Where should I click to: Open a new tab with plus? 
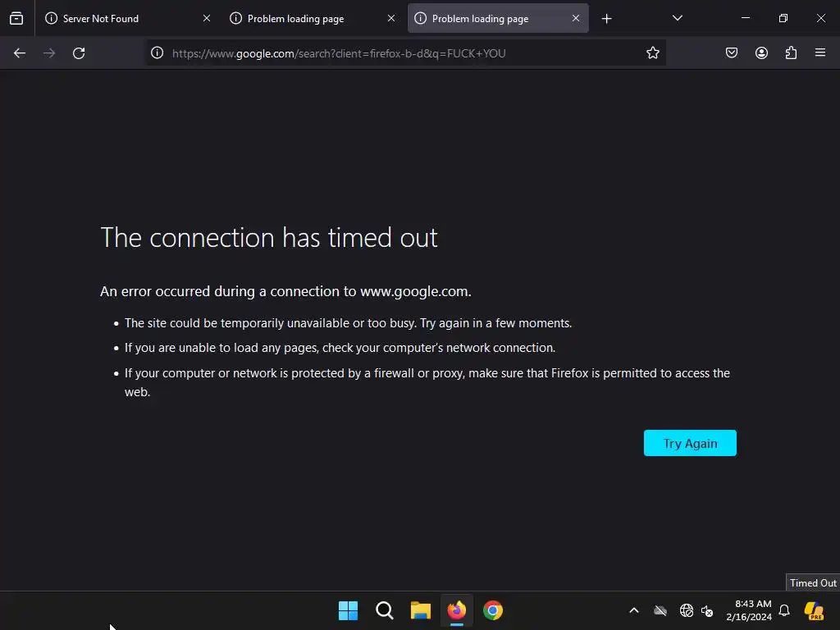(606, 19)
